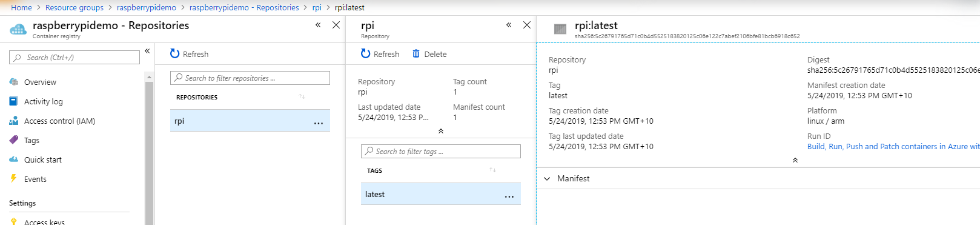Open the Home breadcrumb link
Image resolution: width=980 pixels, height=225 pixels.
[x=21, y=7]
